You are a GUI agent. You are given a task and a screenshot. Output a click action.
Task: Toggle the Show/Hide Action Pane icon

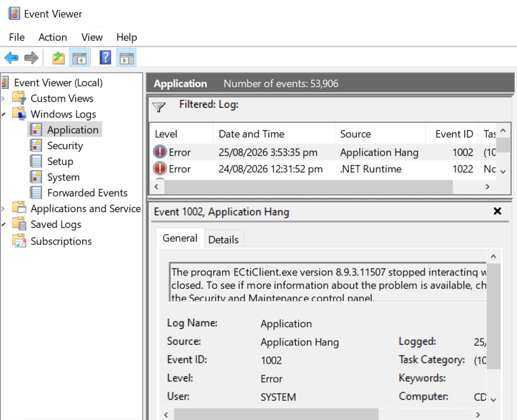[x=126, y=58]
